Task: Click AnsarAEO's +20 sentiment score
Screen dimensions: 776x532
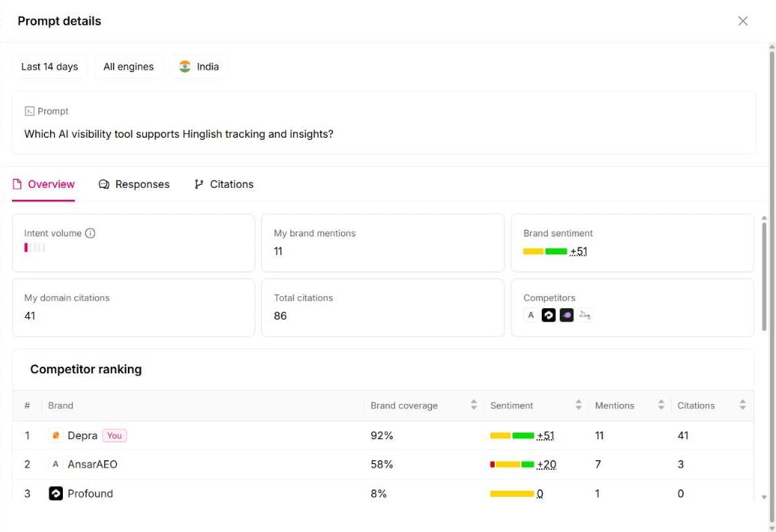Action: tap(546, 464)
